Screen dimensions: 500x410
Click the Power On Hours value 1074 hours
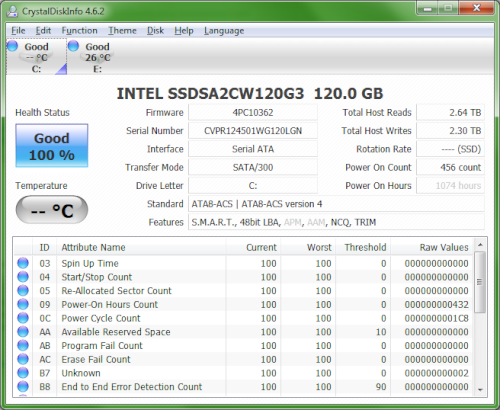point(450,186)
